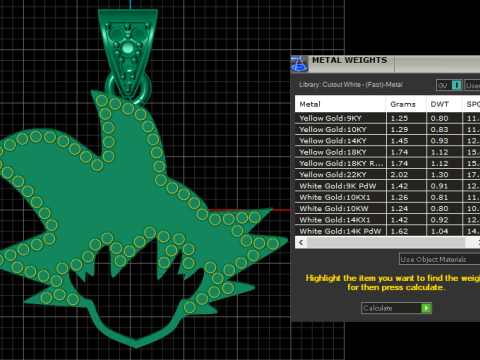Click the Calculate button
The height and width of the screenshot is (360, 480).
click(396, 308)
